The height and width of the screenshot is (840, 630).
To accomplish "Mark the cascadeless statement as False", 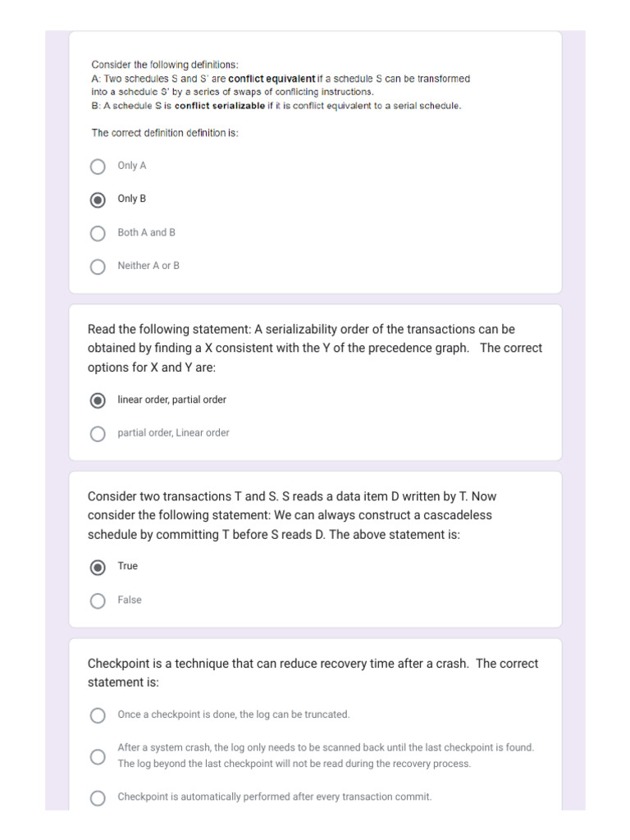I will click(x=98, y=600).
